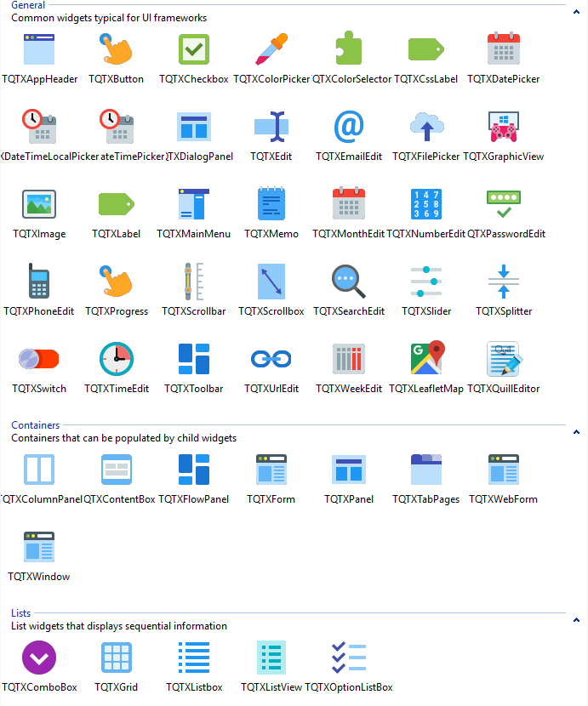The image size is (588, 706).
Task: Select the TQTXSearchEdit magnifier icon
Action: click(349, 282)
